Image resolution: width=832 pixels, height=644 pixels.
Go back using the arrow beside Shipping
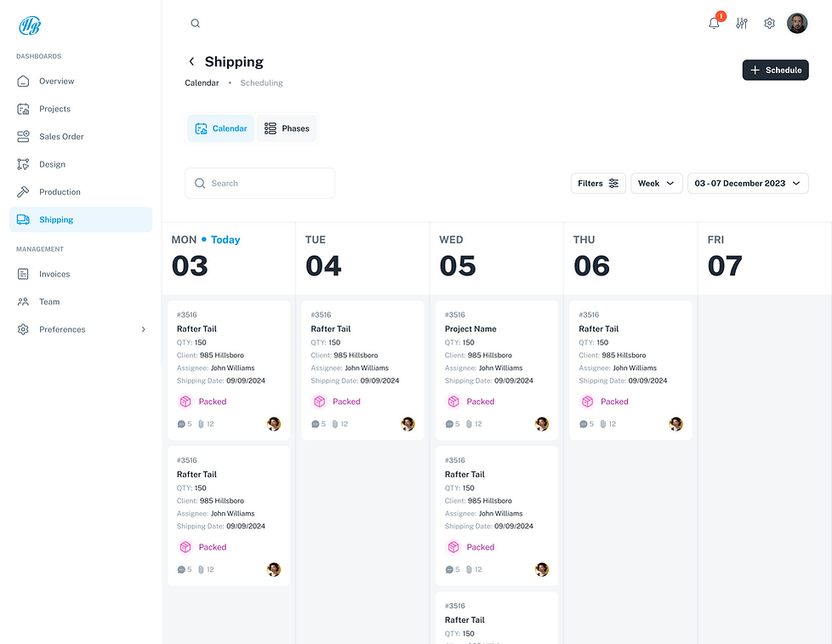[x=191, y=61]
